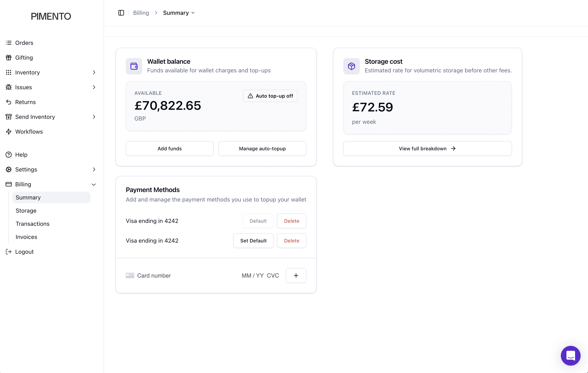Set second Visa card as default

pos(253,241)
